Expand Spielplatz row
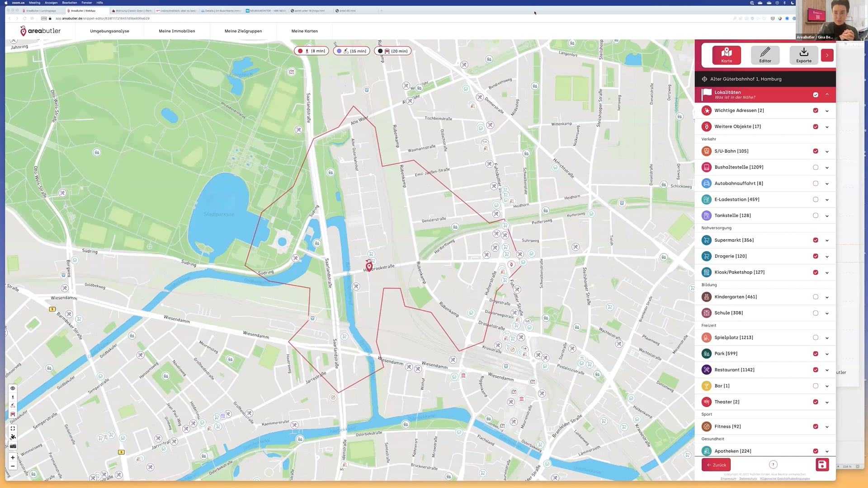 click(827, 338)
